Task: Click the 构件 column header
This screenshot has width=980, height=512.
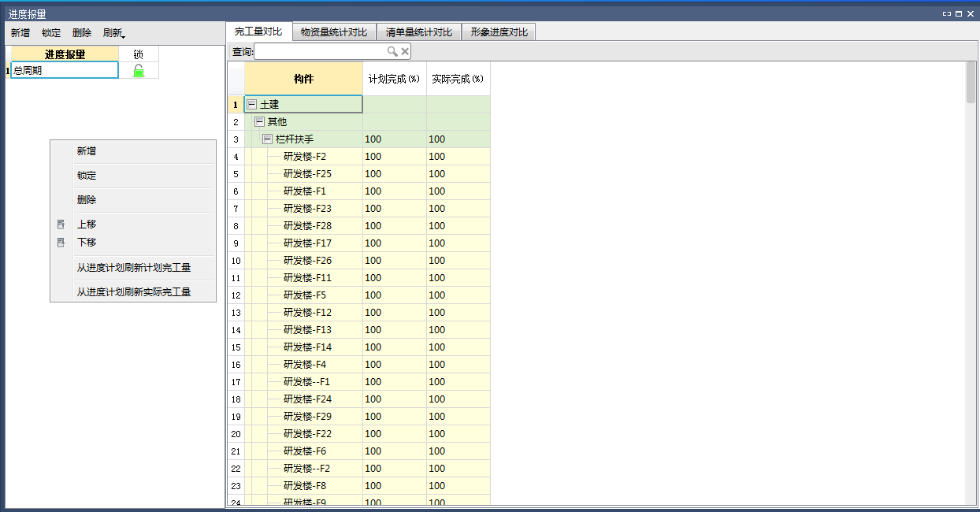Action: pos(304,79)
